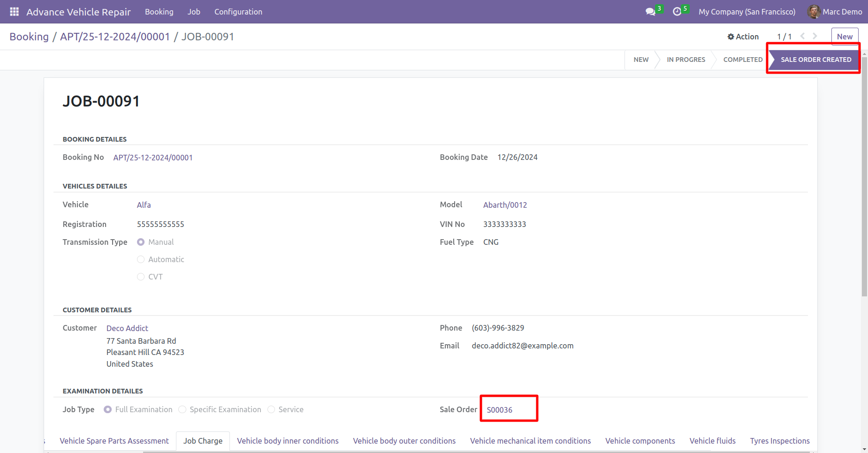Open My Company (San Francisco) switcher

coord(747,12)
